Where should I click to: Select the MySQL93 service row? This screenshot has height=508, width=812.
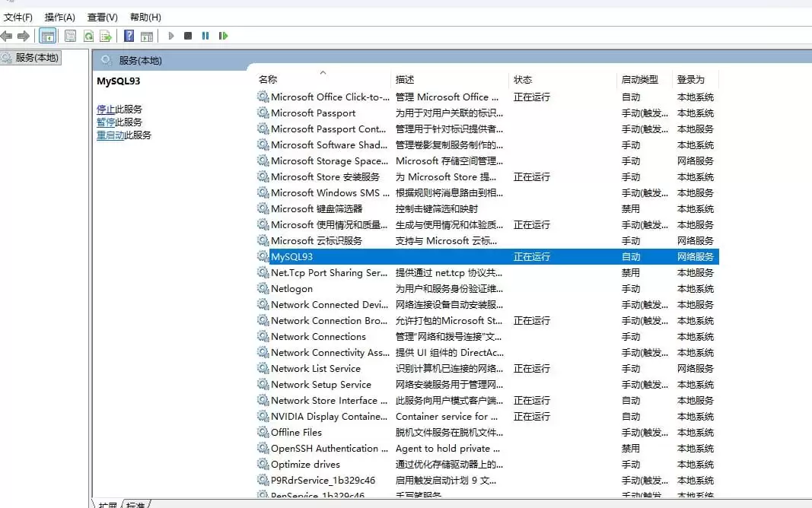coord(487,256)
